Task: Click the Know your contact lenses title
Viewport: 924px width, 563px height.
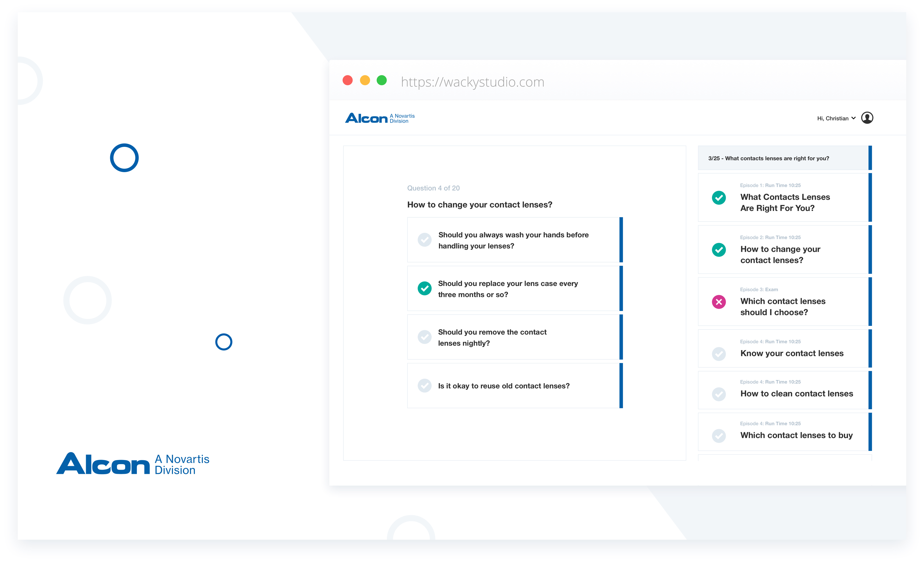Action: [791, 353]
